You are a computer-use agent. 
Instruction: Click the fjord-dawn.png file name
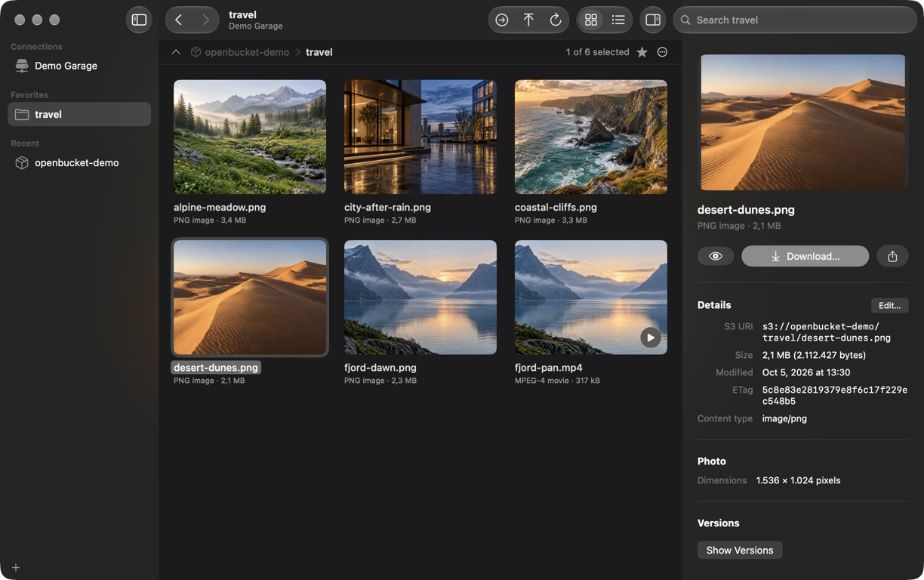(x=380, y=368)
